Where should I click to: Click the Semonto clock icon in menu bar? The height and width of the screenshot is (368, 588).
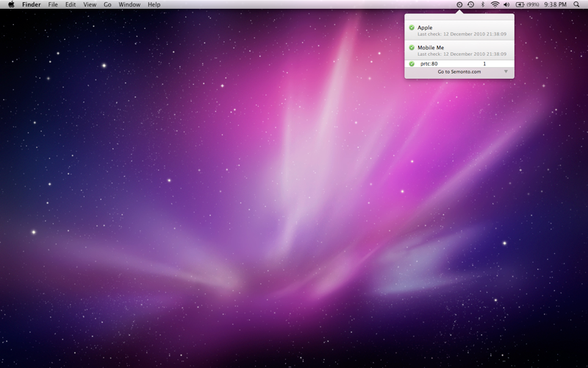coord(459,4)
